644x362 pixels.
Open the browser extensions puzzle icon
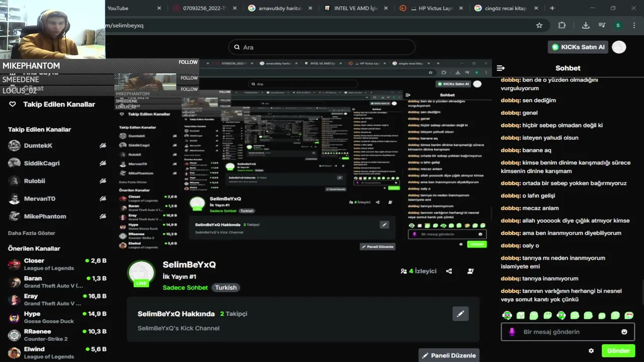pos(562,25)
